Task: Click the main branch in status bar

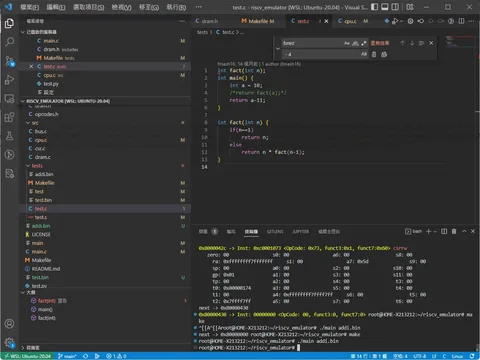Action: click(x=67, y=356)
